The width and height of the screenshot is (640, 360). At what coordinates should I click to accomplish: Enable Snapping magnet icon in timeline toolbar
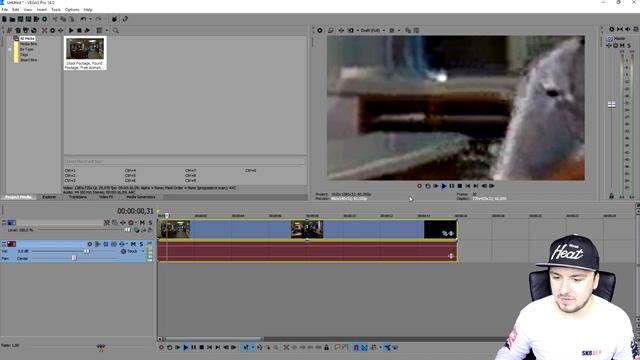(356, 347)
